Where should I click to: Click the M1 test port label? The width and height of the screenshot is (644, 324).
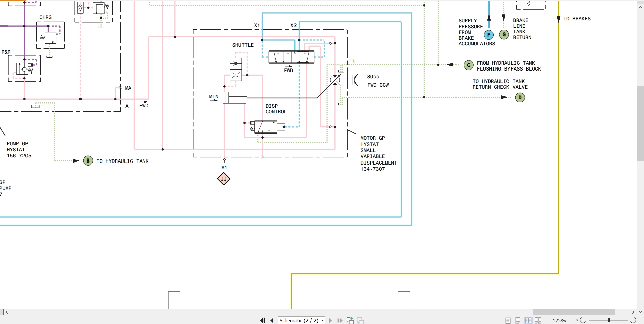click(224, 168)
